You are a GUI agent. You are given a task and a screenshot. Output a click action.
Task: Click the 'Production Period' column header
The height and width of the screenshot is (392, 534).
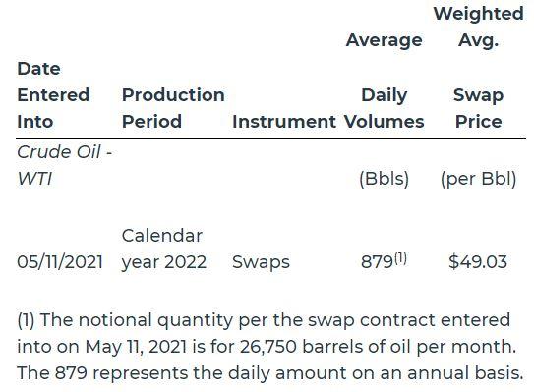[173, 108]
